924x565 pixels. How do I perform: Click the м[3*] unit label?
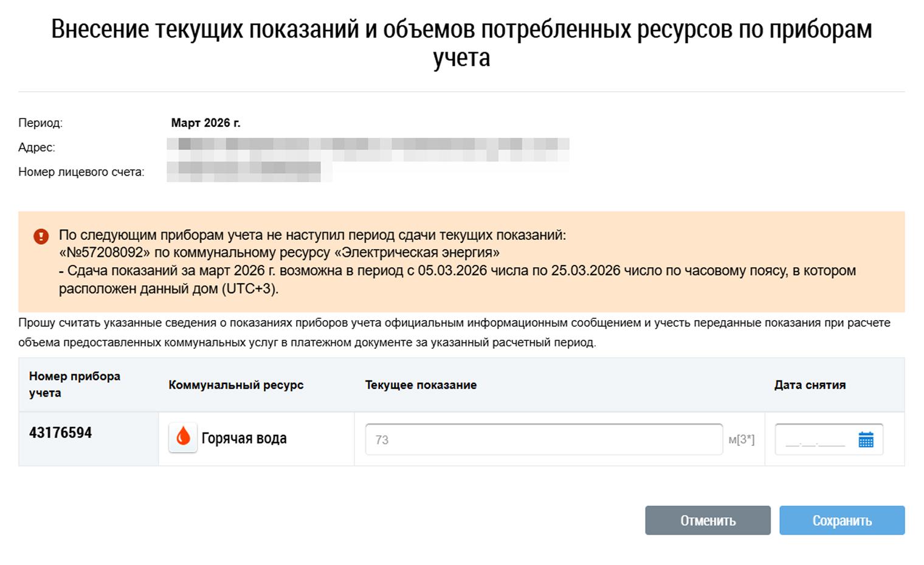[741, 439]
